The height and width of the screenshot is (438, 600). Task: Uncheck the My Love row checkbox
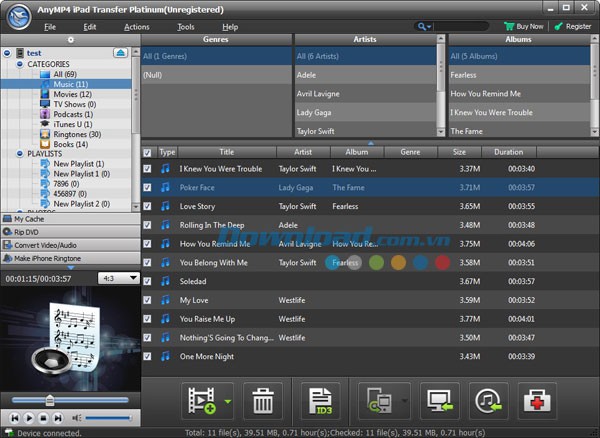[147, 300]
